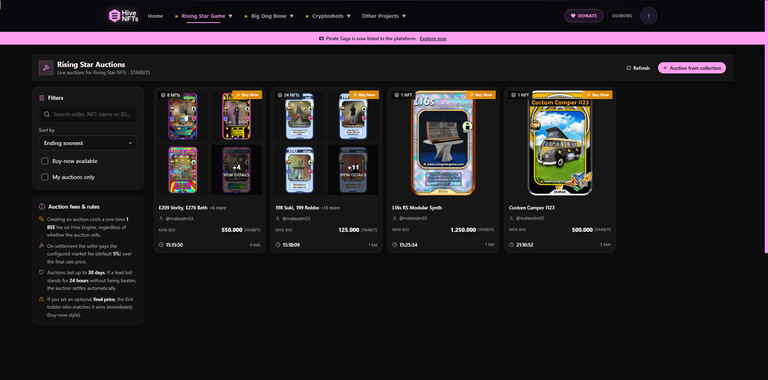Click the E209 Verity, E276 Beth title
This screenshot has width=768, height=380.
click(x=183, y=208)
